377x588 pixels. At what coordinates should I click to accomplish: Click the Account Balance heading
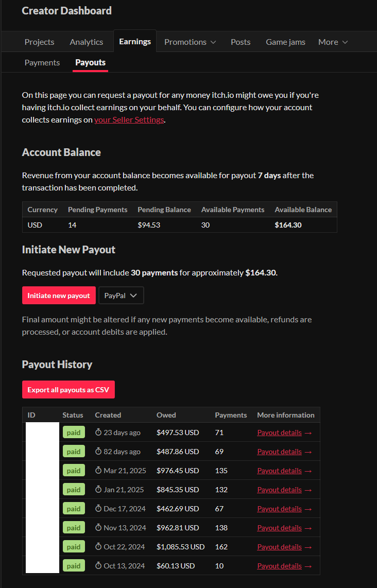pos(61,152)
